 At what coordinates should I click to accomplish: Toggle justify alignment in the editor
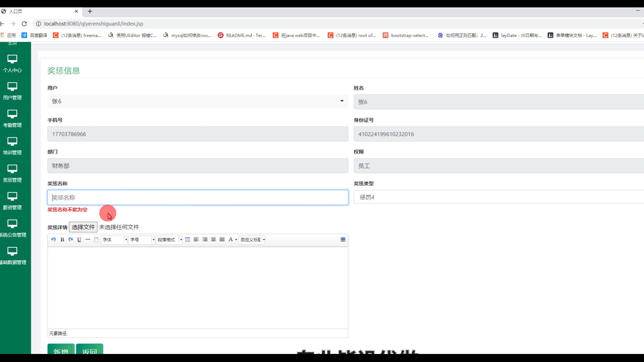click(x=222, y=239)
